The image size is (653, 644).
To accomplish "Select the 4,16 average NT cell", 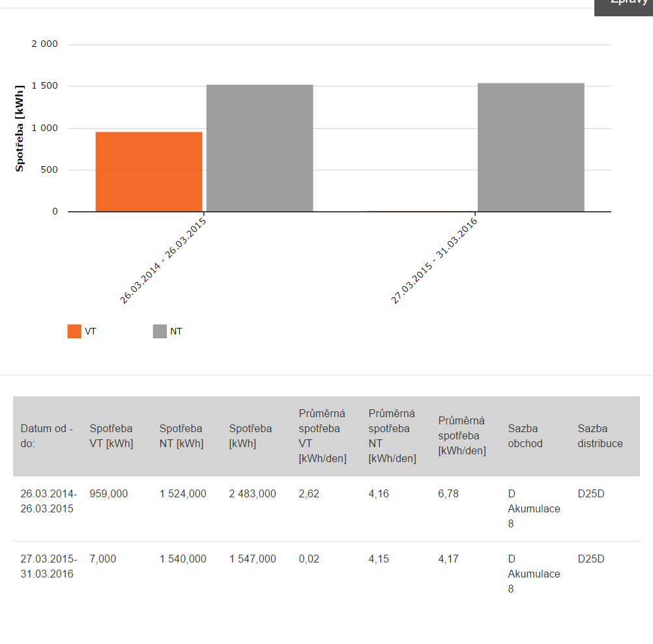I will coord(379,493).
